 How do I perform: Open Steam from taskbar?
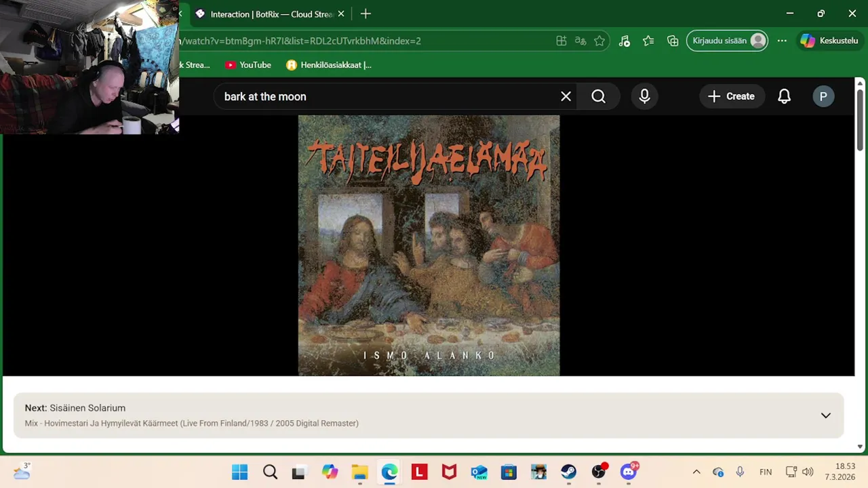tap(568, 472)
